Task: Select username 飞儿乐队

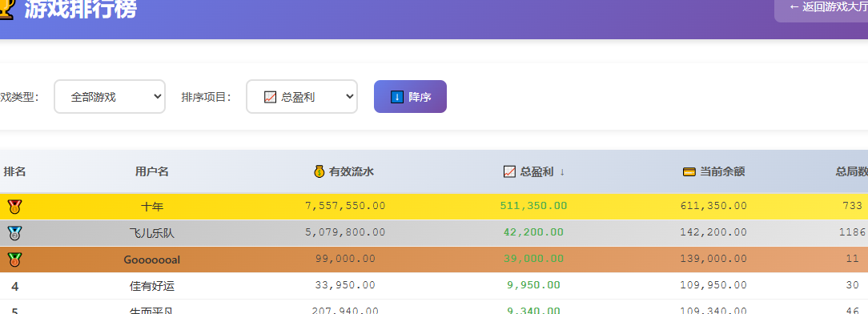Action: coord(151,233)
